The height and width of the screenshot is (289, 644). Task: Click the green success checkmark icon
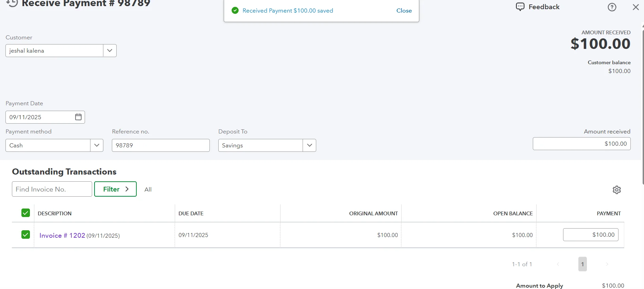(235, 11)
